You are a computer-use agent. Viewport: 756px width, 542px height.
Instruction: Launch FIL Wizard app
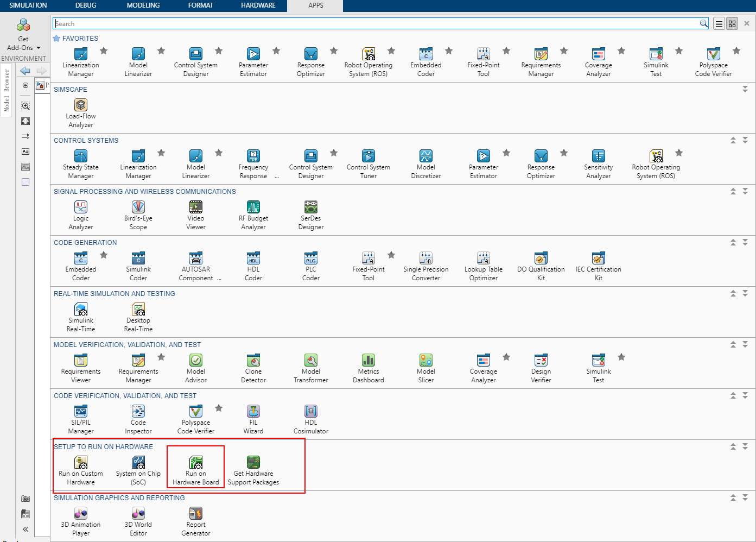[x=253, y=419]
